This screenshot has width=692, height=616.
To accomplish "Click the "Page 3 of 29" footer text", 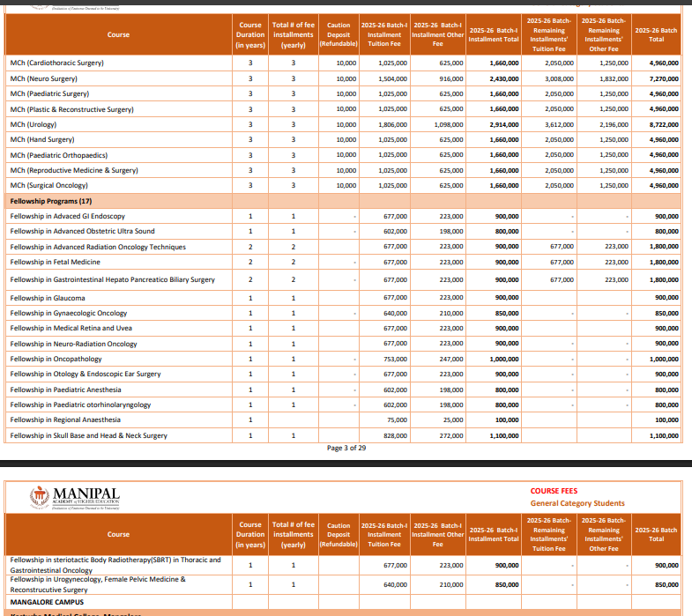I will pos(346,448).
